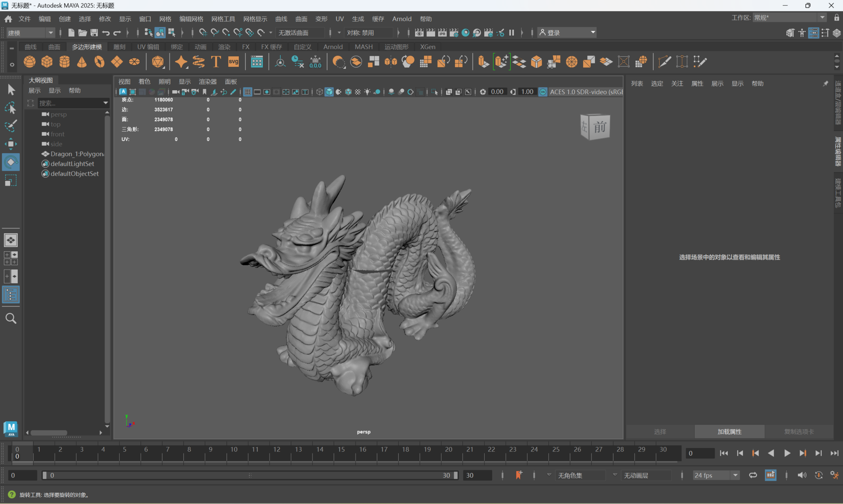Select the Lasso select tool
Screen dimensions: 843x504
pyautogui.click(x=11, y=108)
